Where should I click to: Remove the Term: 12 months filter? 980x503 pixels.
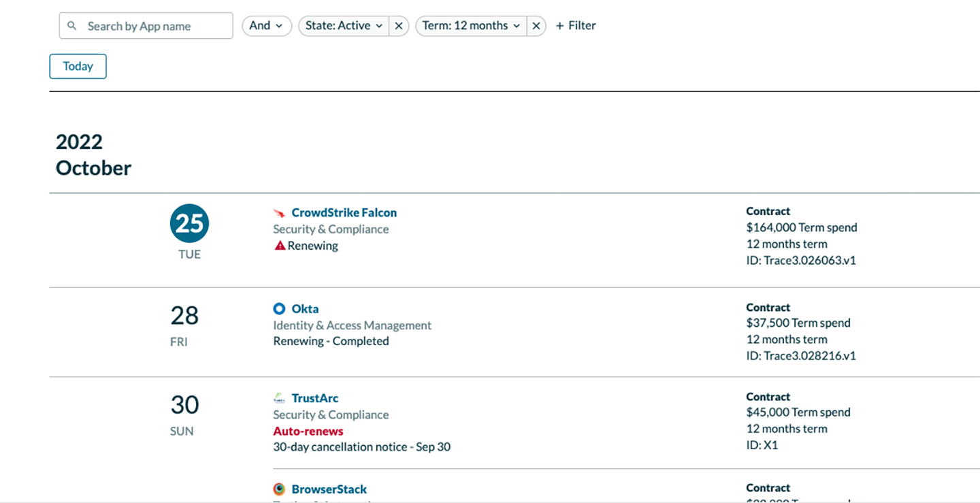(x=536, y=26)
